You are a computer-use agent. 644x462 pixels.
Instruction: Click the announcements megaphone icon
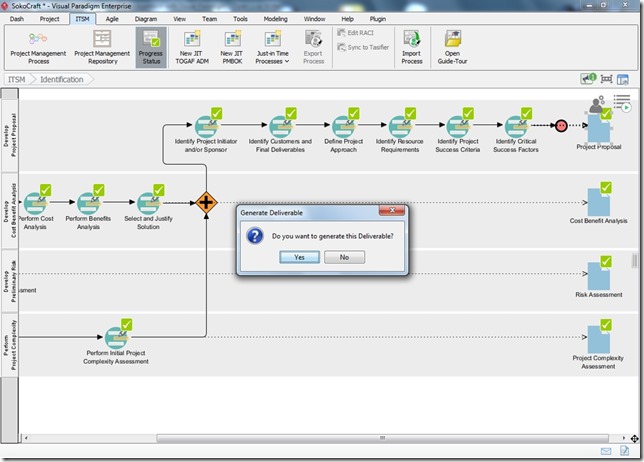tap(588, 78)
